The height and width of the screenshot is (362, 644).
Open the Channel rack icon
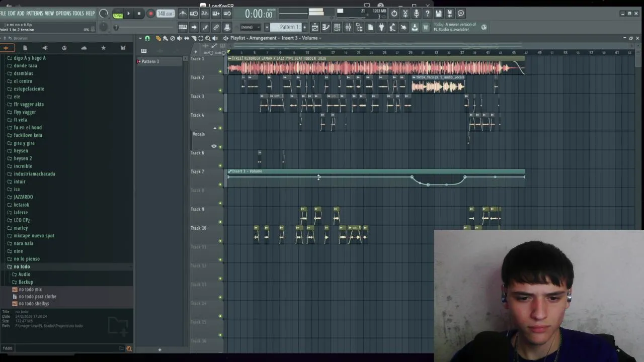click(337, 27)
